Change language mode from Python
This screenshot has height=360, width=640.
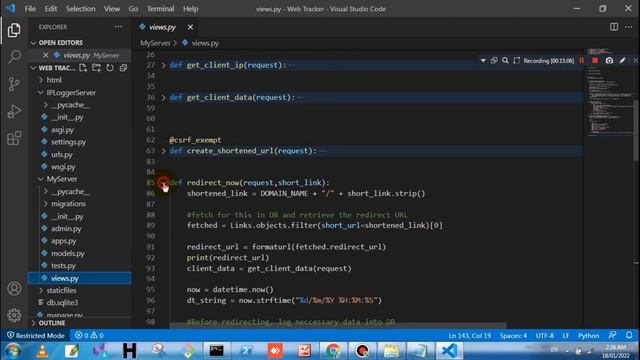(588, 336)
